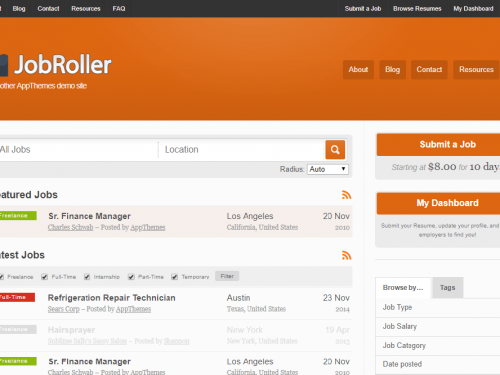This screenshot has width=500, height=375.
Task: Open the Featured Jobs RSS feed icon
Action: click(x=346, y=195)
